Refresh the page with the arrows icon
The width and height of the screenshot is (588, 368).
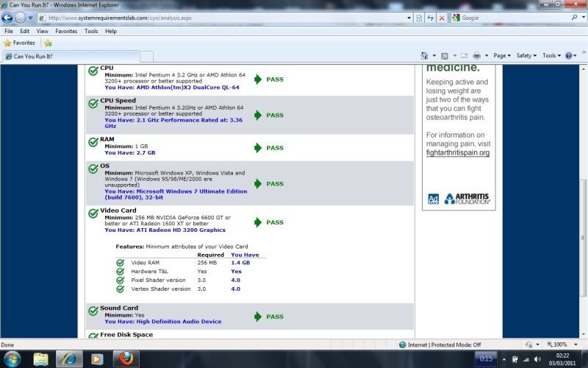pyautogui.click(x=431, y=18)
